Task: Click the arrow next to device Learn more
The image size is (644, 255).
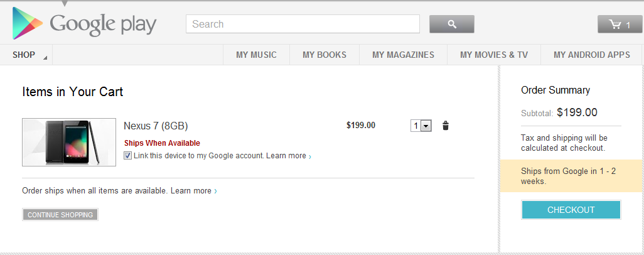Action: (x=309, y=156)
